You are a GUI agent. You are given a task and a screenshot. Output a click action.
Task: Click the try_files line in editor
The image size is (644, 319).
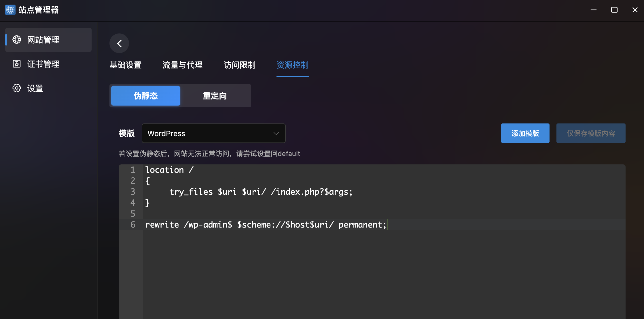click(261, 192)
